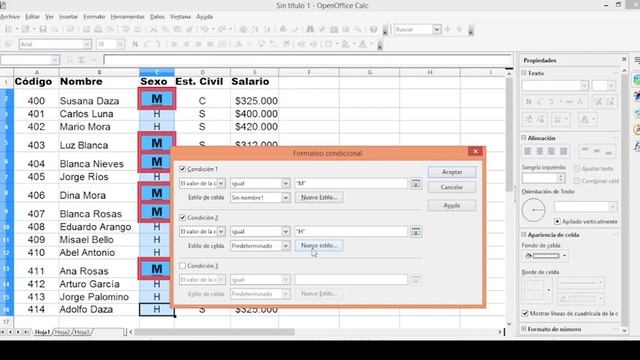Close the Formateo condicional dialog
640x360 pixels.
click(x=476, y=151)
